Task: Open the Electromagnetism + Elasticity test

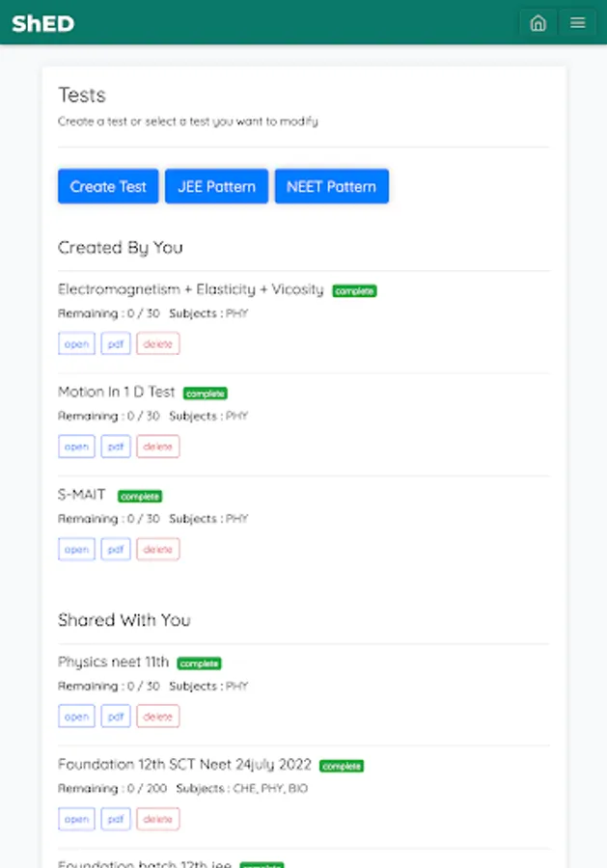Action: [x=76, y=343]
